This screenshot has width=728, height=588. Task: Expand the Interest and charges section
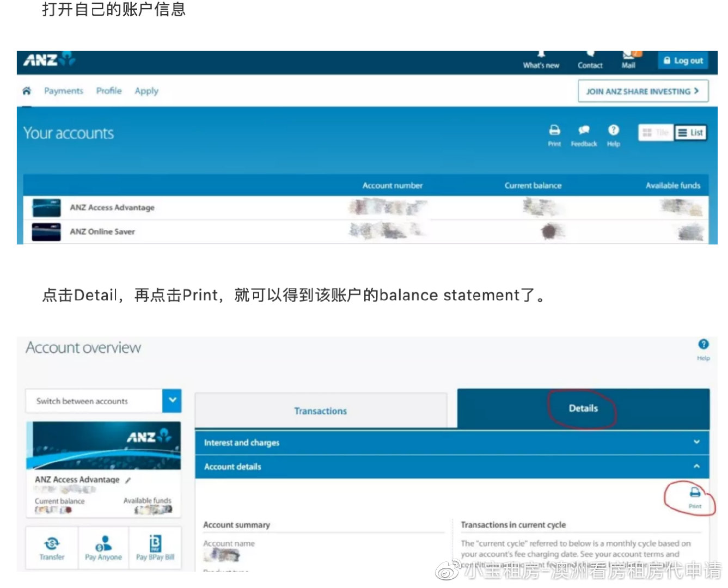click(x=696, y=443)
